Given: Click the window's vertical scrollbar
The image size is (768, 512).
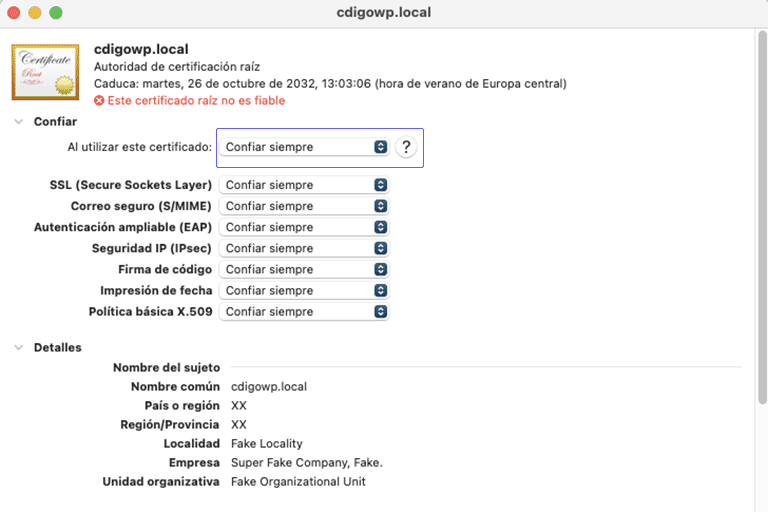Looking at the screenshot, I should pos(762,218).
